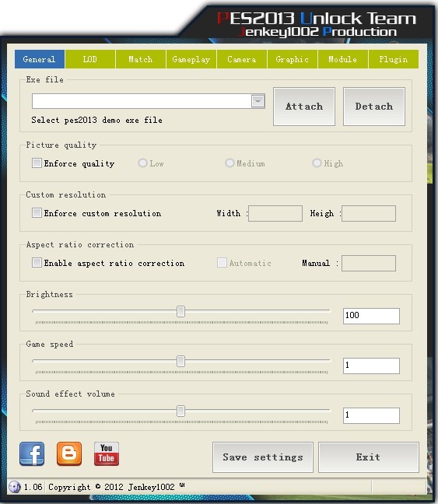Switch to the LOD tab

(x=90, y=59)
